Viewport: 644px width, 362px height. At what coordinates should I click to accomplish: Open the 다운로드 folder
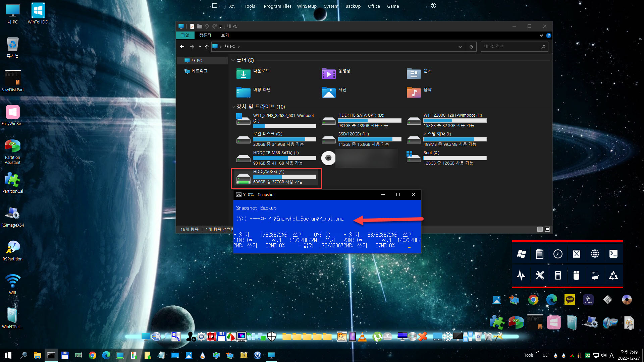[x=253, y=73]
